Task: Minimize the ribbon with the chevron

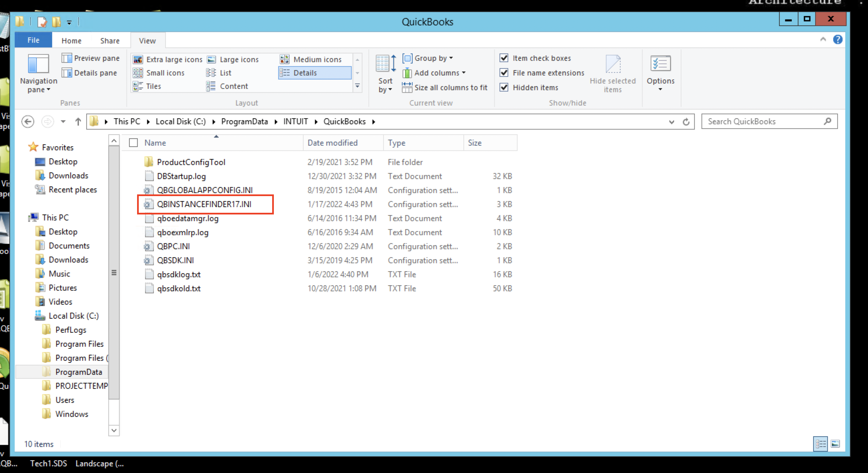Action: (x=823, y=39)
